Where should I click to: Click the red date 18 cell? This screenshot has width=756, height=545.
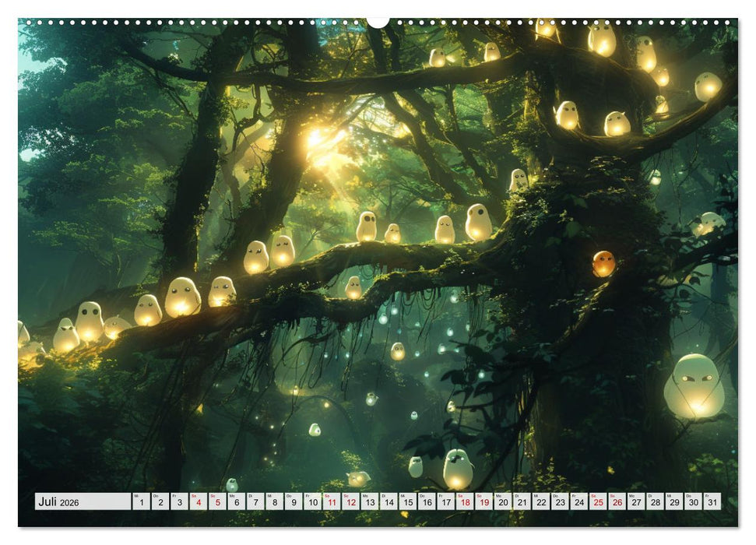pos(464,503)
